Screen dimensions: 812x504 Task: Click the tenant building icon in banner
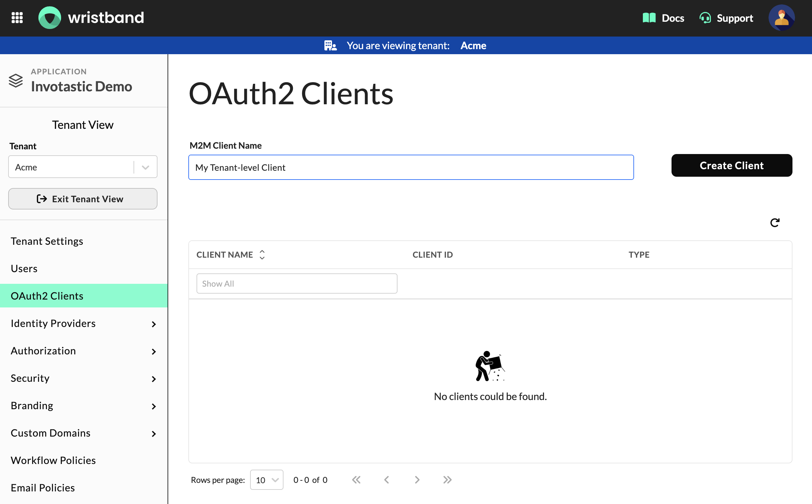330,45
